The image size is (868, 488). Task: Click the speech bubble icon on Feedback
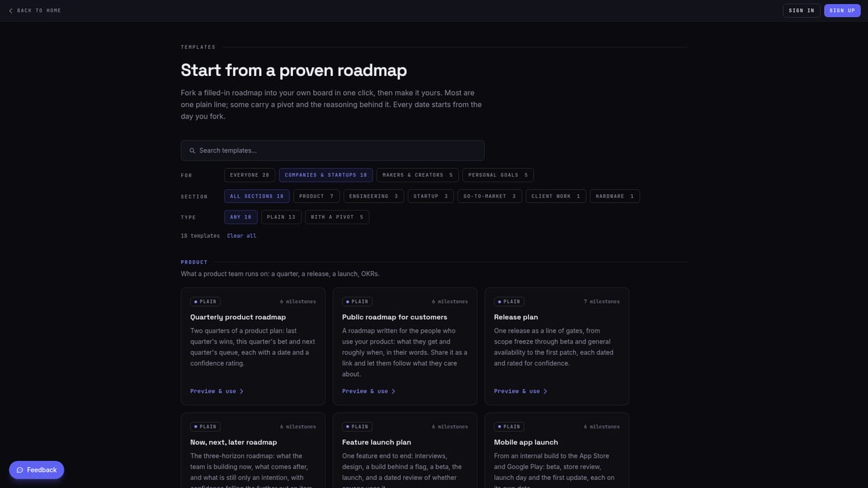[x=20, y=470]
